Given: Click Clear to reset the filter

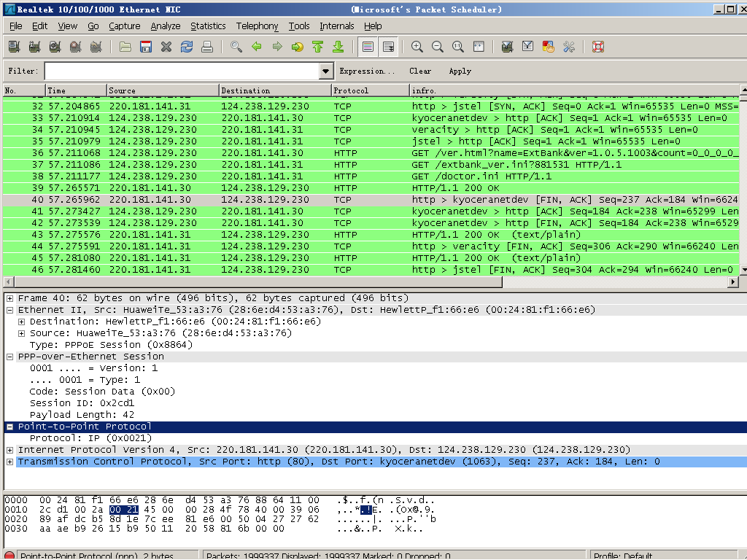Looking at the screenshot, I should click(x=419, y=71).
